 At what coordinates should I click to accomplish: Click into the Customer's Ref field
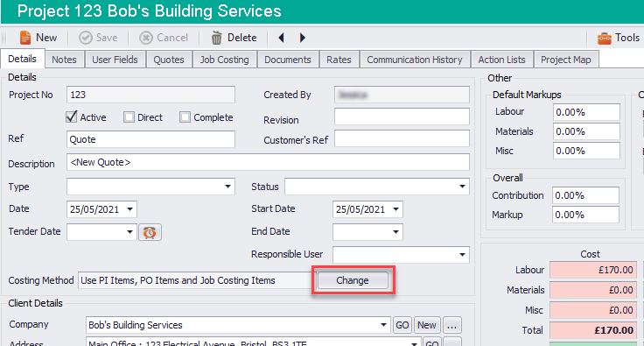click(x=402, y=138)
